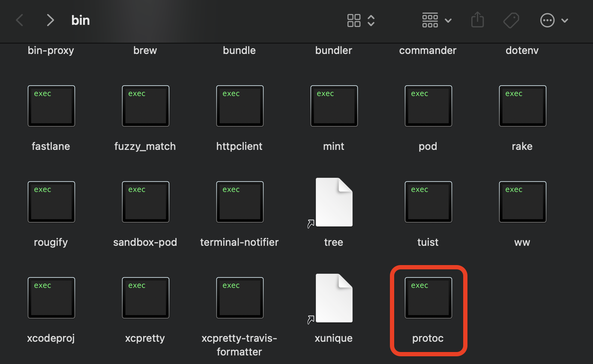Click the httpclient file label
The image size is (593, 364).
click(x=240, y=146)
